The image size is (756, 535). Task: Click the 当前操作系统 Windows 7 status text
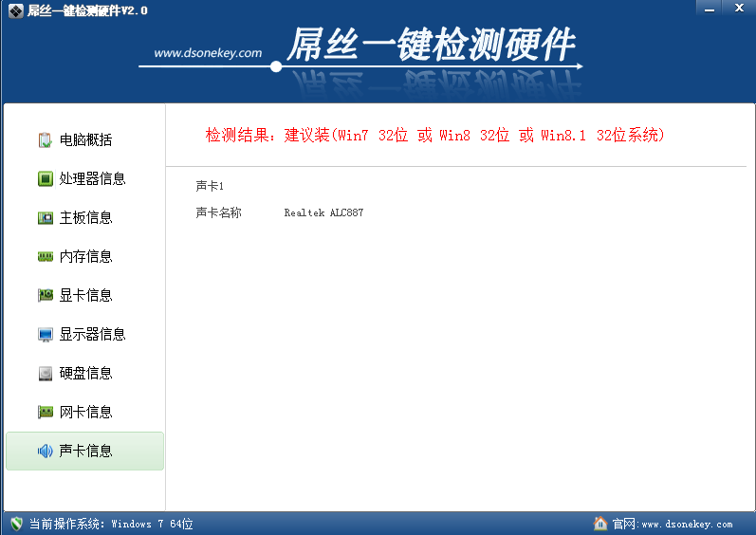click(111, 524)
